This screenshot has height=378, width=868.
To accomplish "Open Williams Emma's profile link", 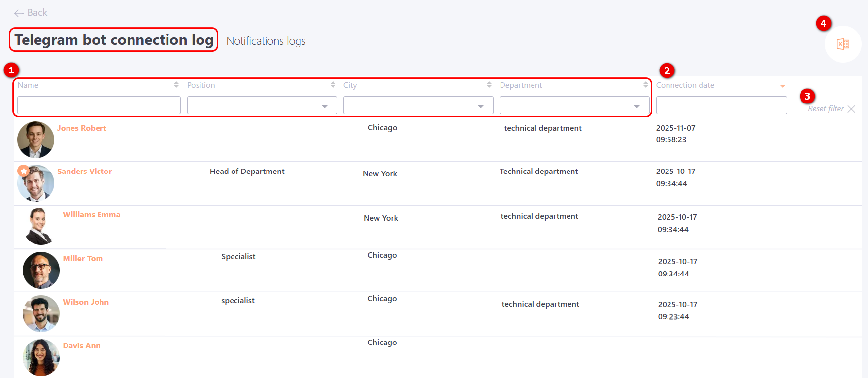I will (x=92, y=215).
